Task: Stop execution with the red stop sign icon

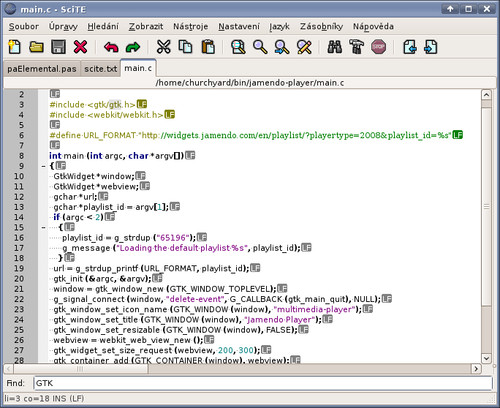Action: click(379, 47)
